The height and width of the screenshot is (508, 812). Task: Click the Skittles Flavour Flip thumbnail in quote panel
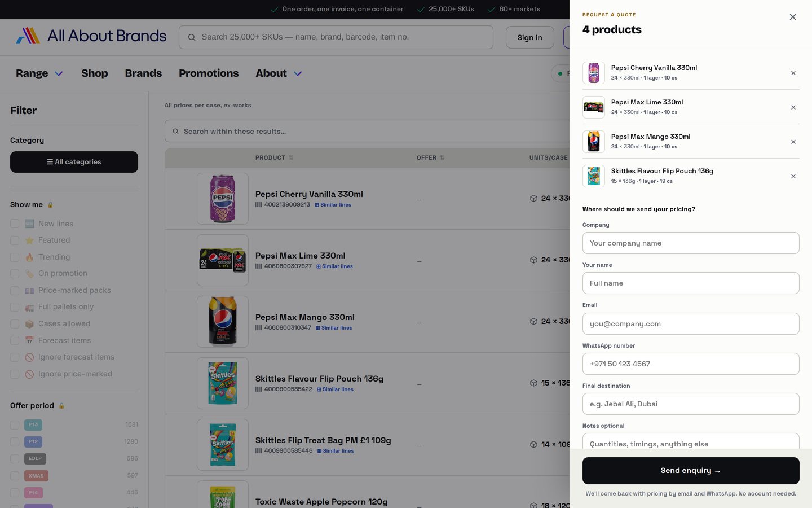coord(594,176)
